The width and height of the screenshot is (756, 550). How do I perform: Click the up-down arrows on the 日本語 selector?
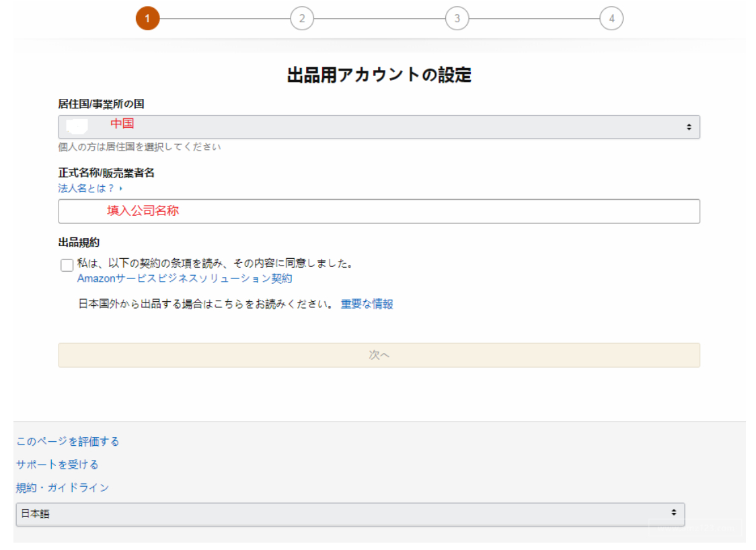tap(673, 513)
